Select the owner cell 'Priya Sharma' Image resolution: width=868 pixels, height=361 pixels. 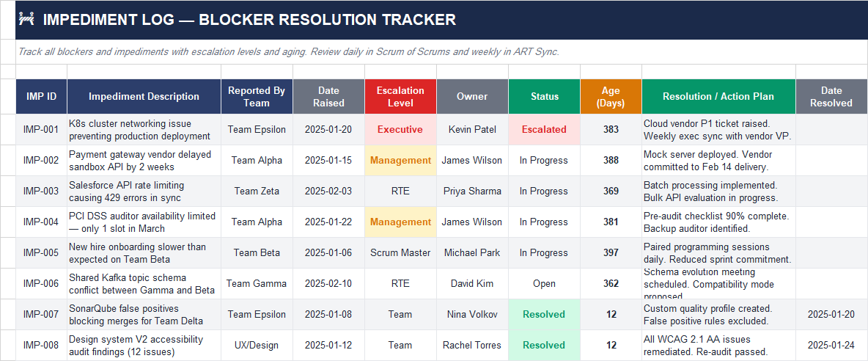[x=472, y=191]
